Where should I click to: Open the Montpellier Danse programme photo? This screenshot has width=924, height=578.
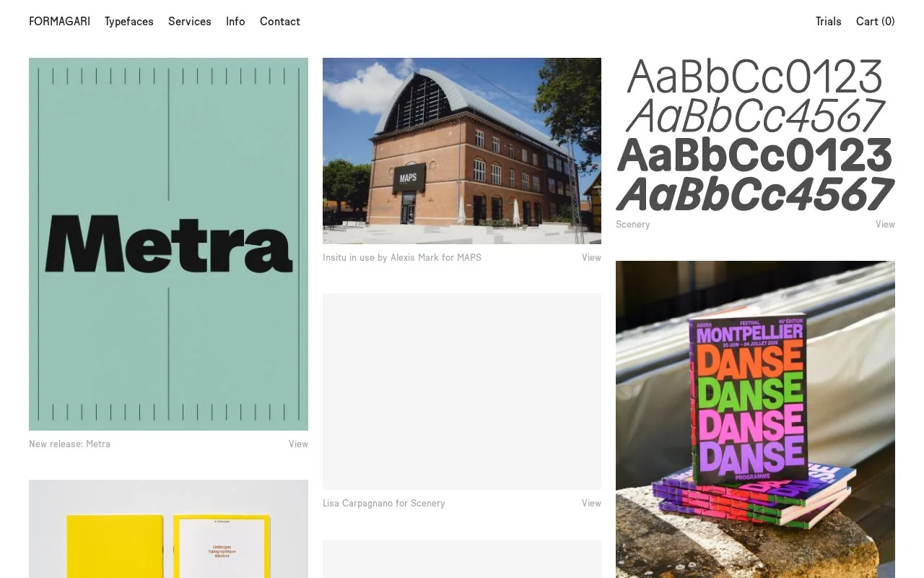click(755, 419)
